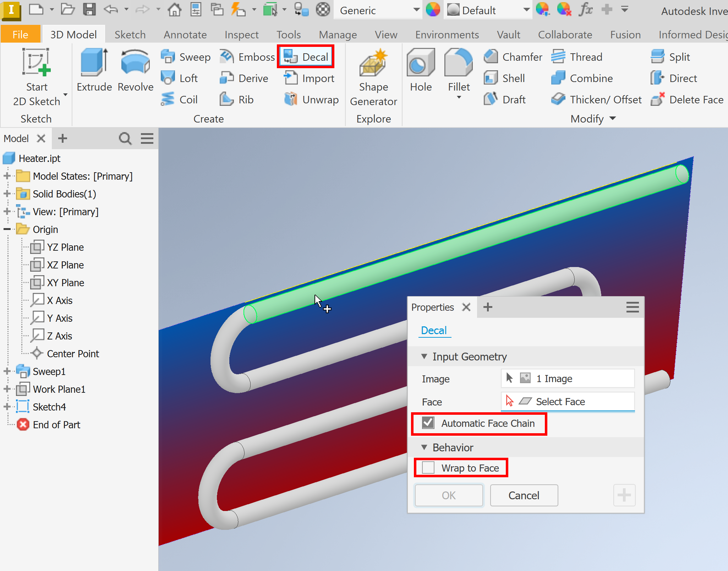Open the Fillet dropdown arrow
This screenshot has height=571, width=728.
pyautogui.click(x=458, y=97)
